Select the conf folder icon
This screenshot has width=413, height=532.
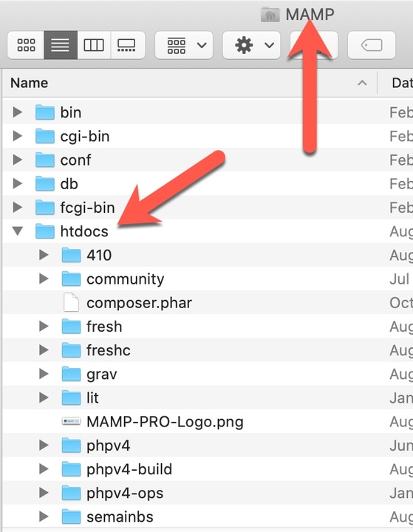45,160
